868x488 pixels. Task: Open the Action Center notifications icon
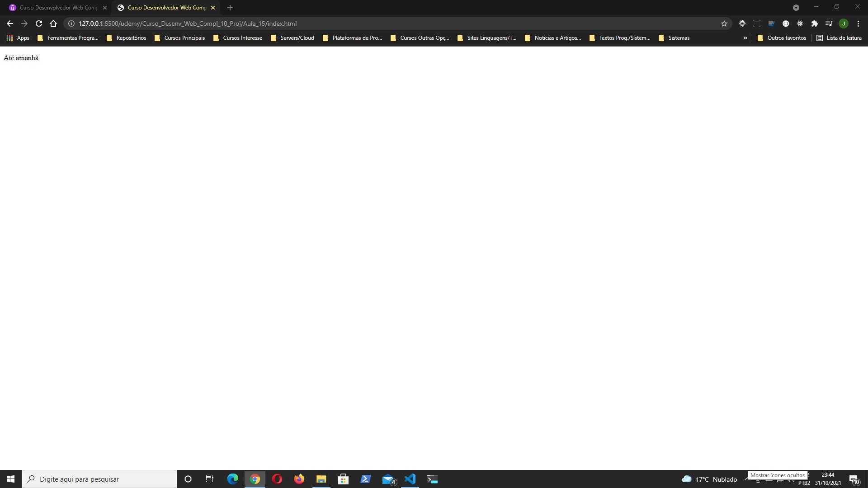(x=854, y=479)
